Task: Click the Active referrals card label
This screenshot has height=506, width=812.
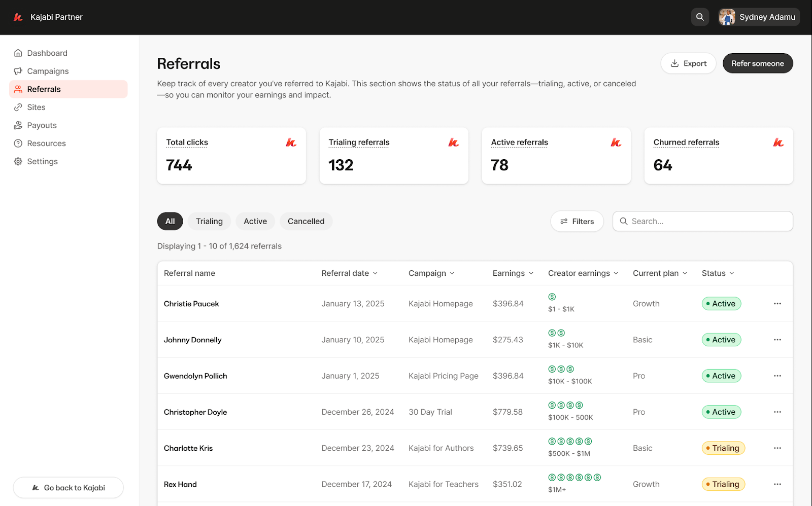Action: coord(520,142)
